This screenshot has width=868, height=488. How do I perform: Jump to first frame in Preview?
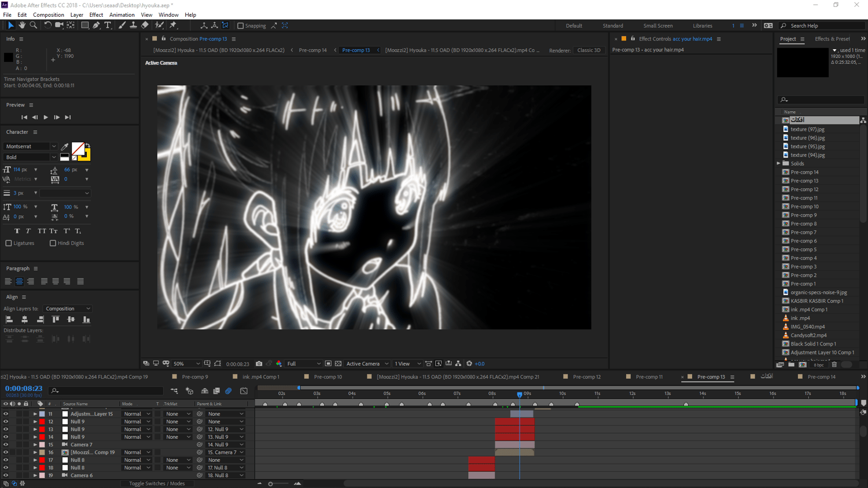pyautogui.click(x=24, y=118)
